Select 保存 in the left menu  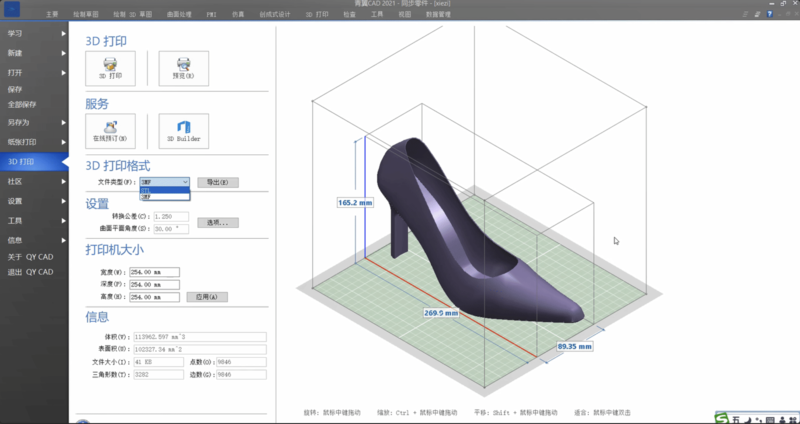[x=15, y=89]
